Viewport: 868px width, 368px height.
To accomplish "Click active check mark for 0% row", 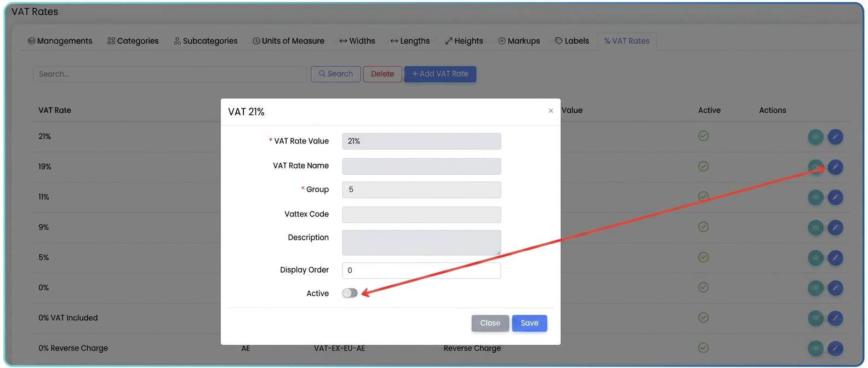I will (704, 287).
